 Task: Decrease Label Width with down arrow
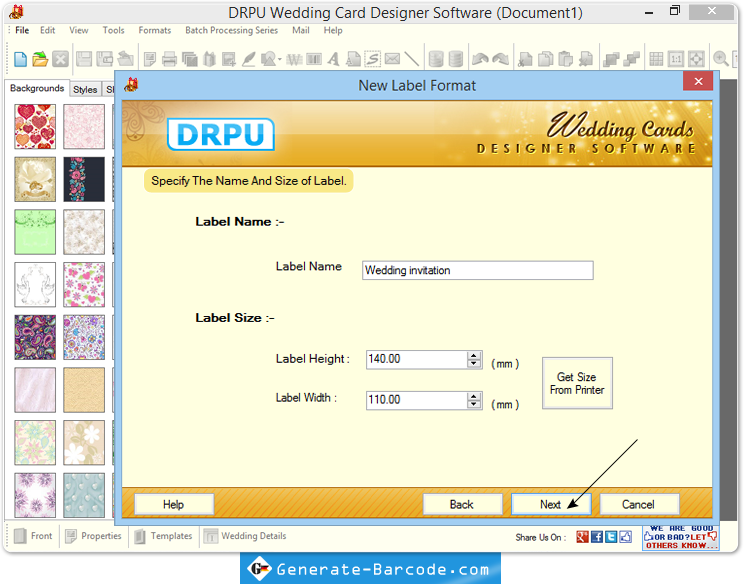(473, 404)
